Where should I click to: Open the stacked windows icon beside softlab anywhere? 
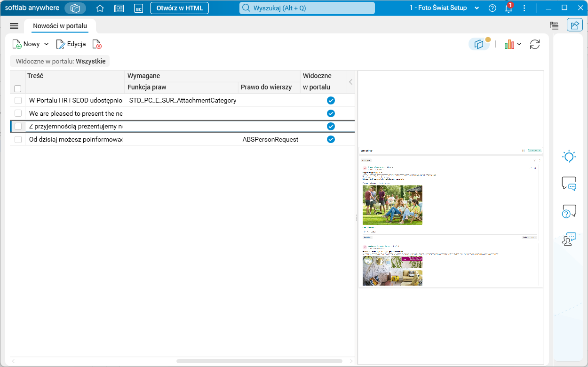(75, 8)
